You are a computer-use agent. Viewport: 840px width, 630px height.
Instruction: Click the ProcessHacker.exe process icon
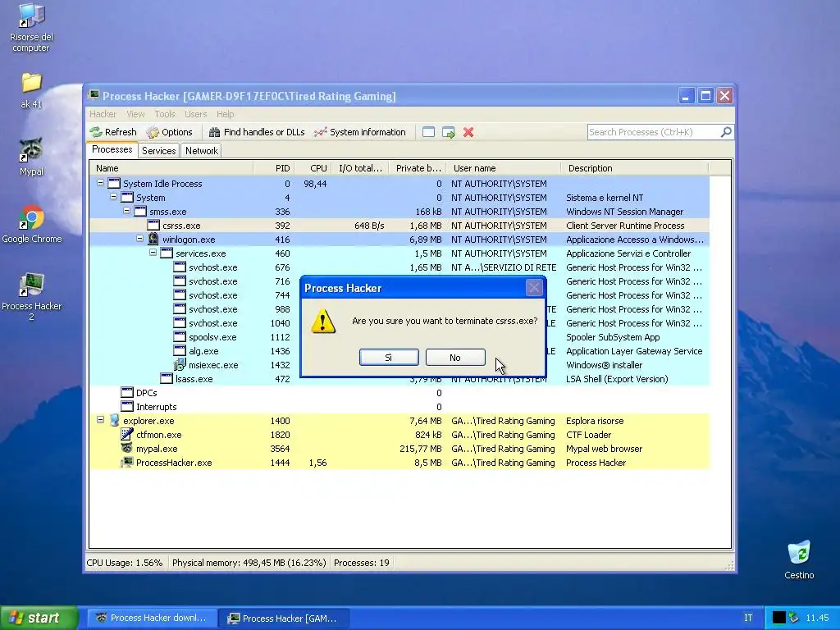[x=127, y=463]
